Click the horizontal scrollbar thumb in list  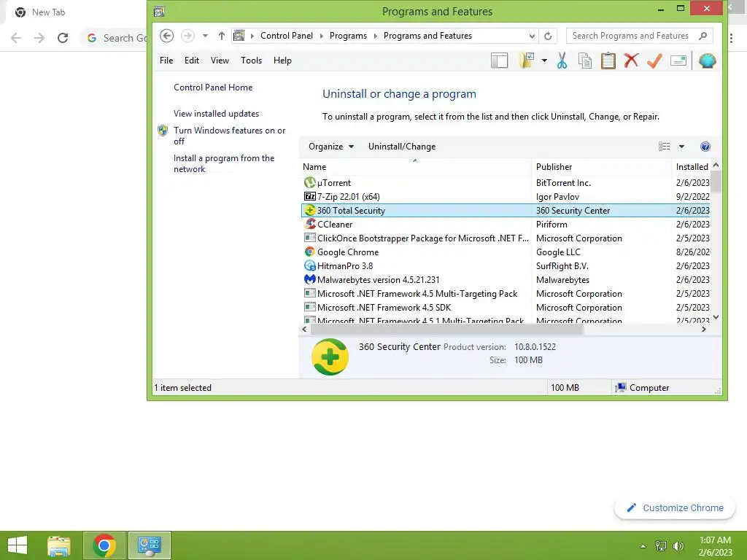coord(446,330)
